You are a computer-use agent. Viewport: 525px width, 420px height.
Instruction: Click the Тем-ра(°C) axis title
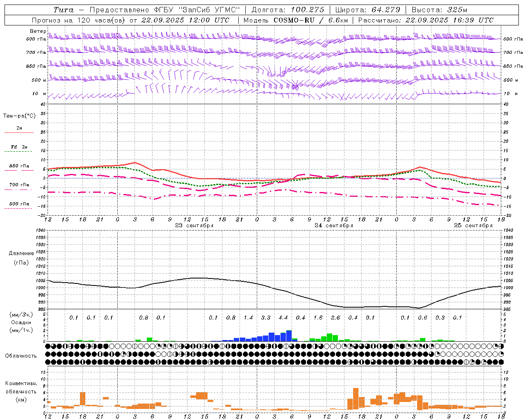[19, 116]
